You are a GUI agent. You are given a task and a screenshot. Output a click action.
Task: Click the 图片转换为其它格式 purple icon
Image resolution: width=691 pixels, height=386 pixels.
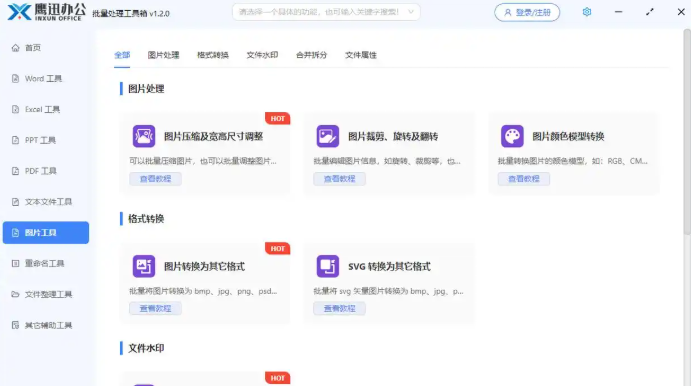pos(144,266)
